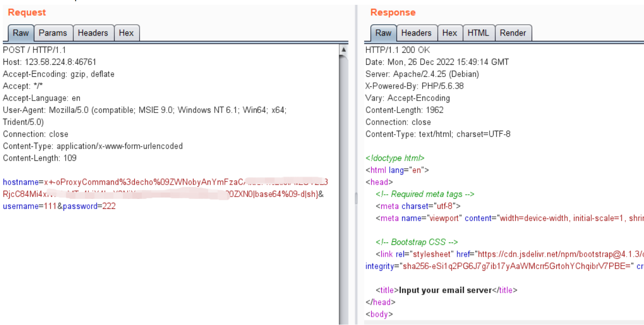Screen dimensions: 644x325
Task: Click the integrity sha256 attribute line
Action: pos(504,266)
